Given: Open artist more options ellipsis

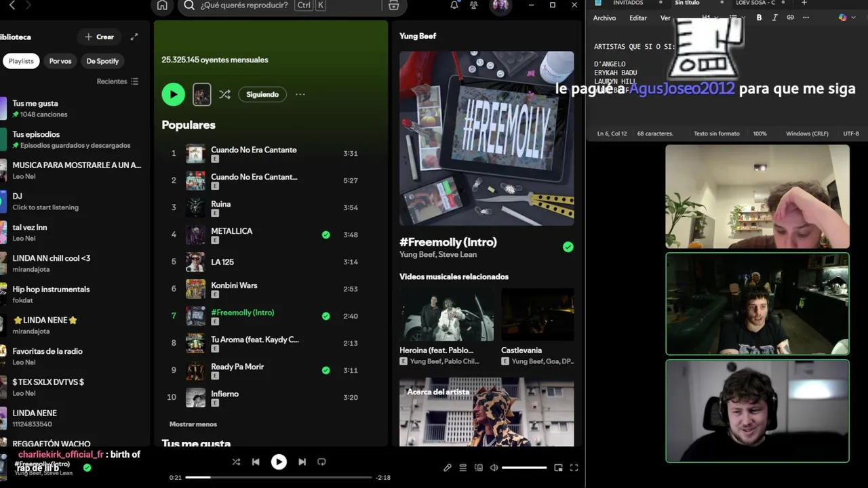Looking at the screenshot, I should click(300, 94).
